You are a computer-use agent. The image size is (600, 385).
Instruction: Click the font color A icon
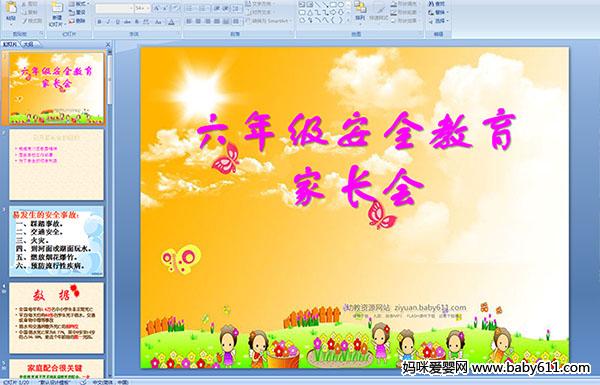[x=171, y=22]
